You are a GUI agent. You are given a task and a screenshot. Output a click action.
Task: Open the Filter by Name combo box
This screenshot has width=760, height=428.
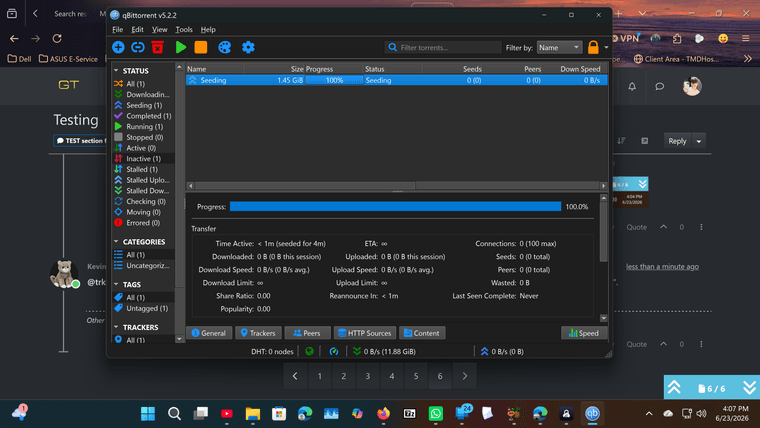pyautogui.click(x=559, y=48)
